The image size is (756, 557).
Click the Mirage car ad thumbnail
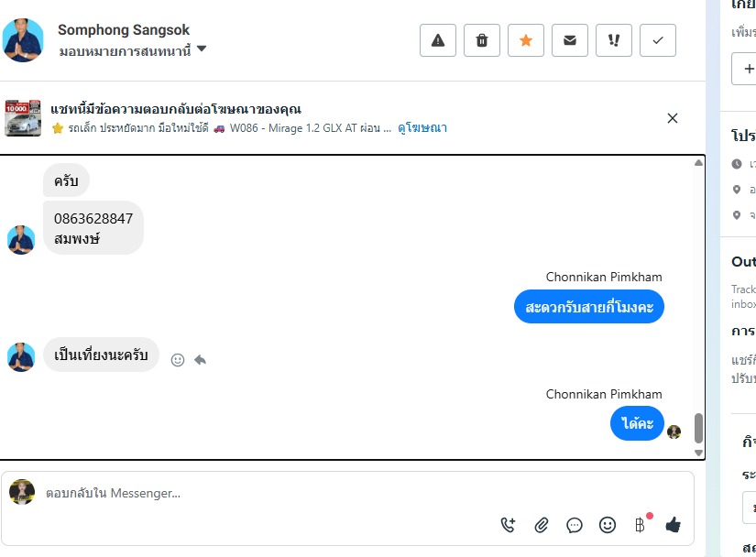point(23,118)
